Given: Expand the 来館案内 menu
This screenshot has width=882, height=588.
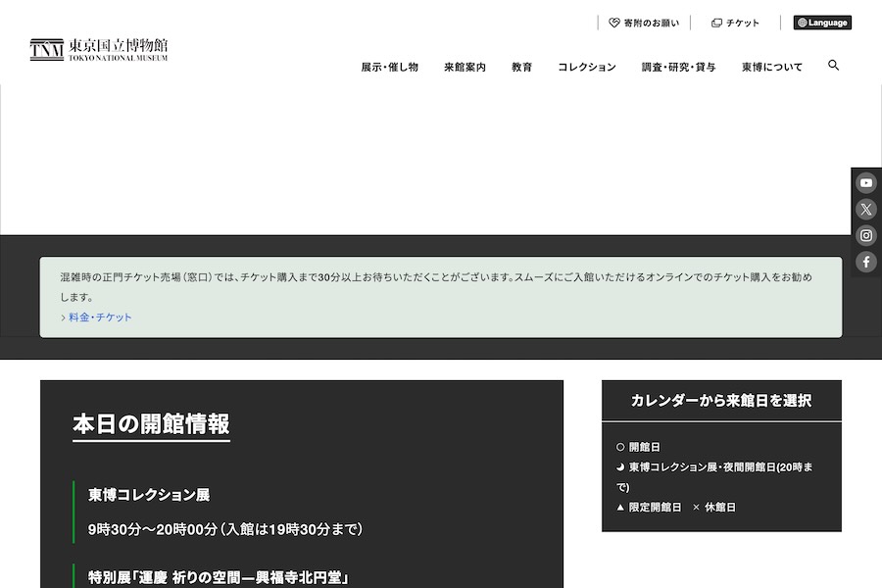Looking at the screenshot, I should (465, 67).
